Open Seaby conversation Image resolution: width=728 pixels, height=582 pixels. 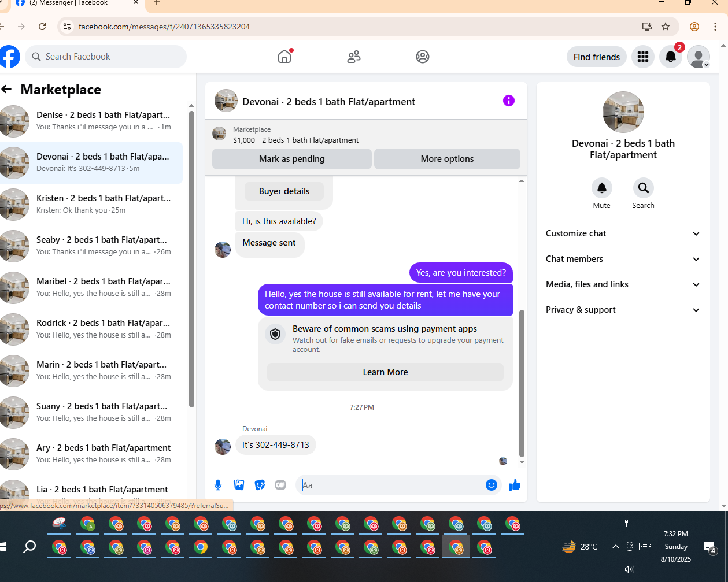(91, 246)
